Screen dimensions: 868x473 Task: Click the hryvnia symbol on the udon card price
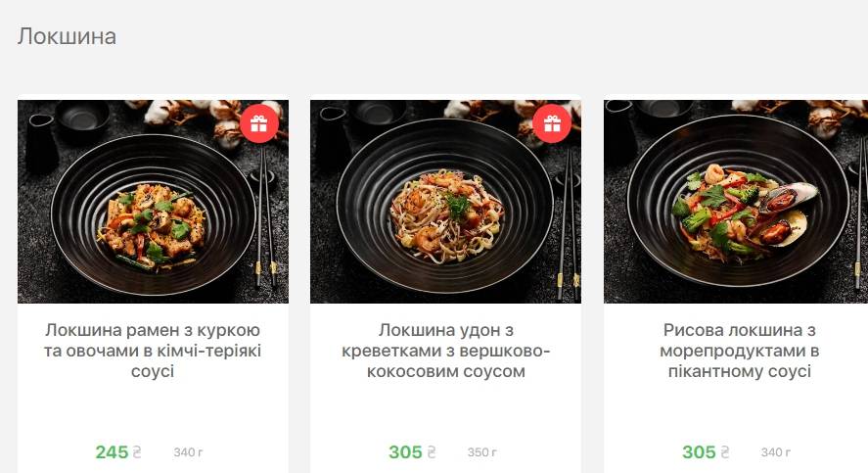(x=431, y=452)
